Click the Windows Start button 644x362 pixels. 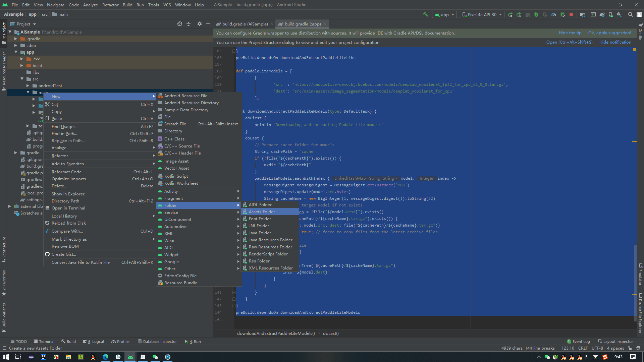(6, 357)
